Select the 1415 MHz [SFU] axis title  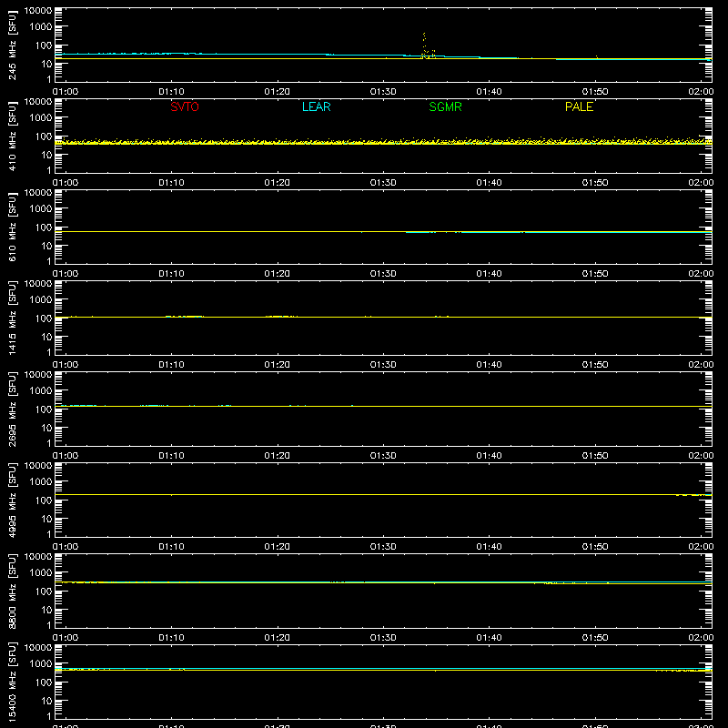(12, 318)
